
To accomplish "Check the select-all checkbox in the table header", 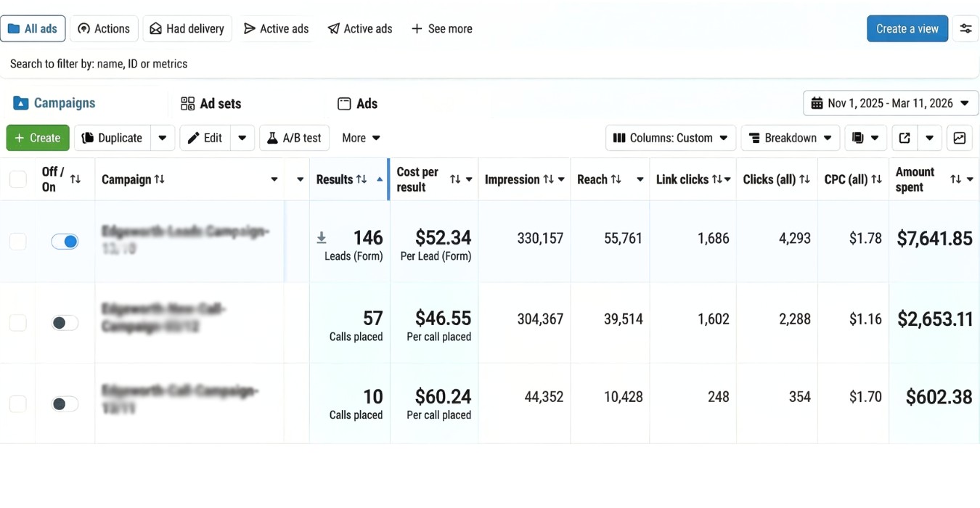I will 17,179.
